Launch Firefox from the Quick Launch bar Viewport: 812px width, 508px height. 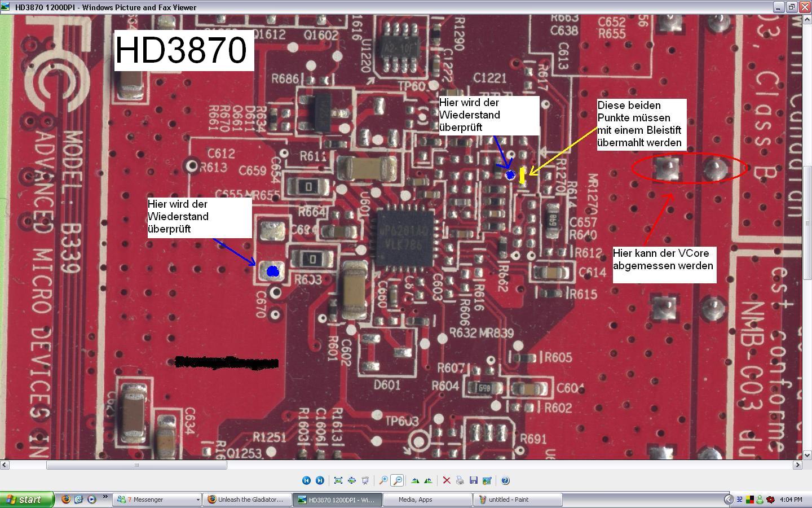[66, 500]
